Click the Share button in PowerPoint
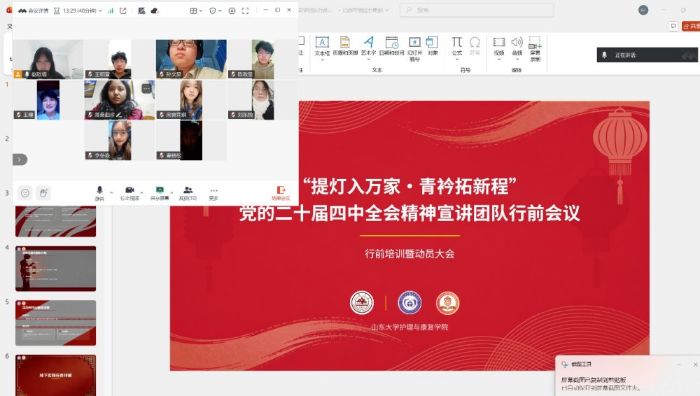700x396 pixels. pyautogui.click(x=691, y=26)
